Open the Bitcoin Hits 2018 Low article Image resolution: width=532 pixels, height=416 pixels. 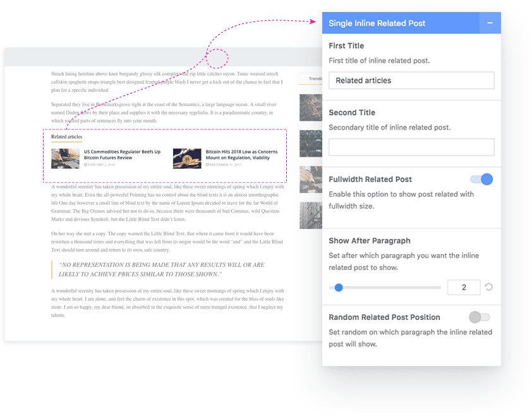pos(241,155)
